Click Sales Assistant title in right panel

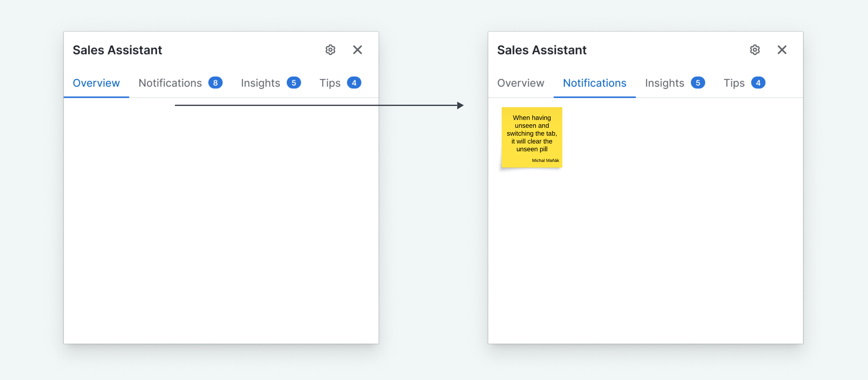[x=542, y=50]
